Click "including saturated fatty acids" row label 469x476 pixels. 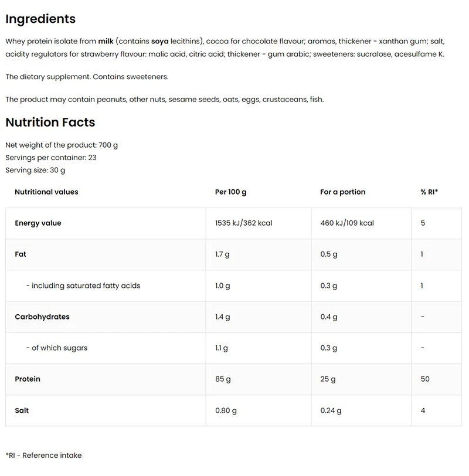[86, 285]
